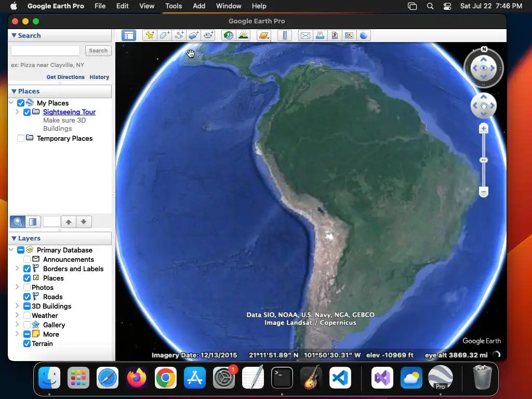Open the Sightseeing Tour link
The image size is (532, 399).
pos(69,112)
